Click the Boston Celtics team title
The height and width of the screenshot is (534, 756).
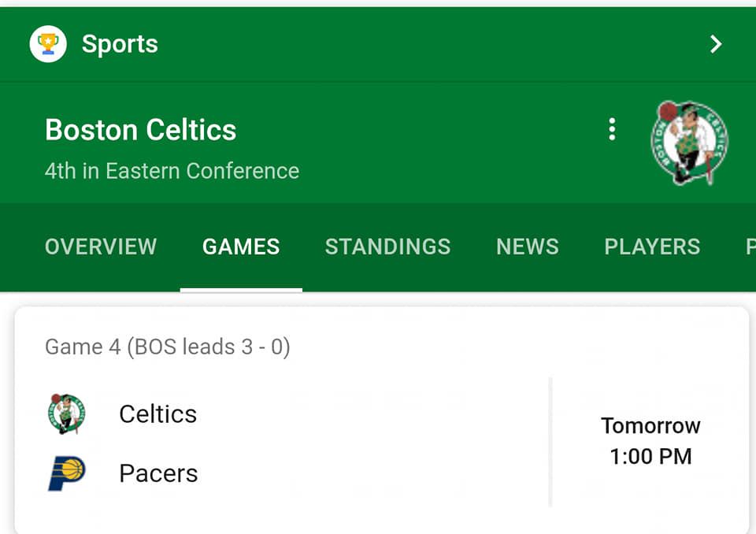coord(141,130)
